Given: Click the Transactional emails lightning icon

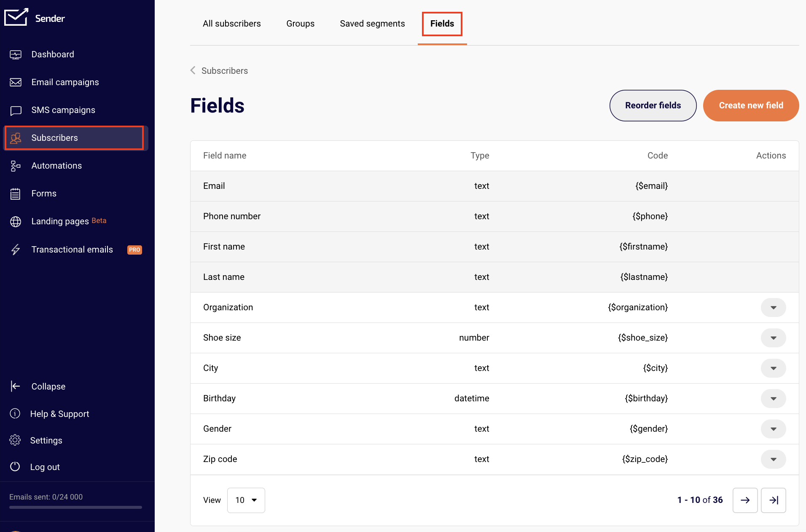Looking at the screenshot, I should [16, 250].
